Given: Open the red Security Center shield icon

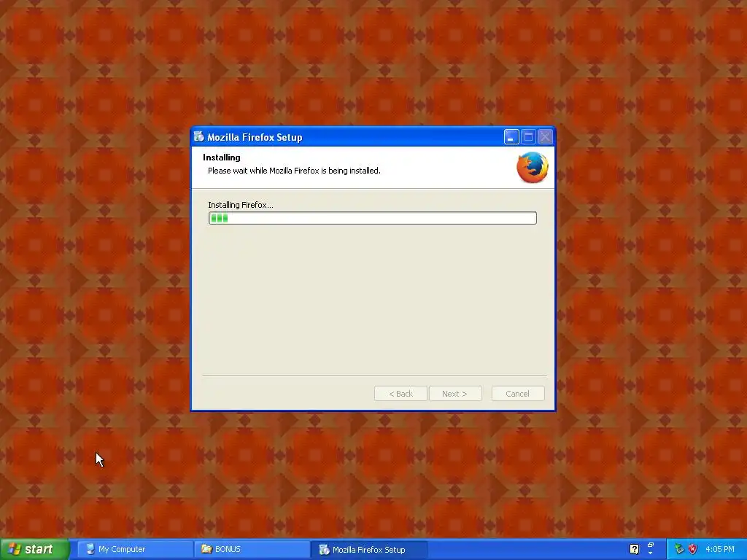Looking at the screenshot, I should pyautogui.click(x=692, y=549).
